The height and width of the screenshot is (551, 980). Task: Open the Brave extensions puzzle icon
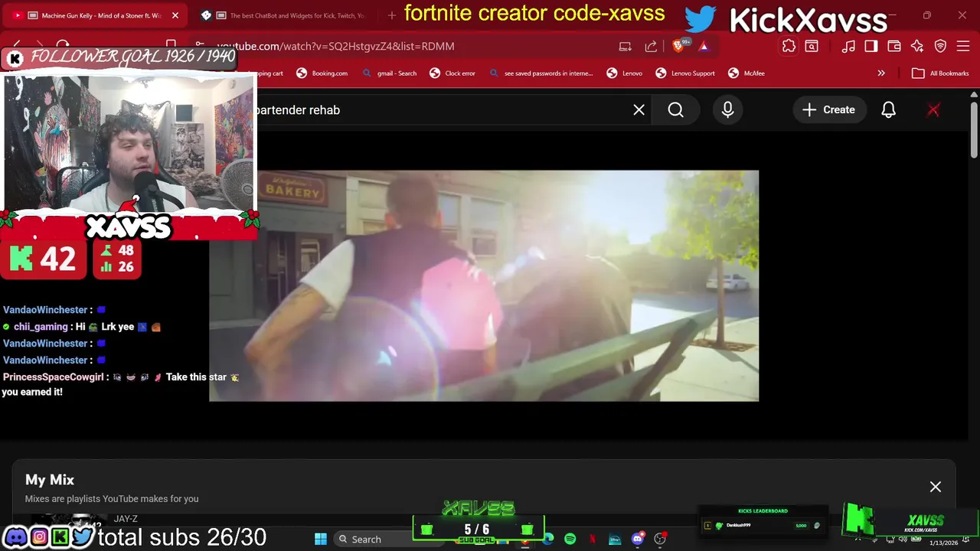click(789, 46)
